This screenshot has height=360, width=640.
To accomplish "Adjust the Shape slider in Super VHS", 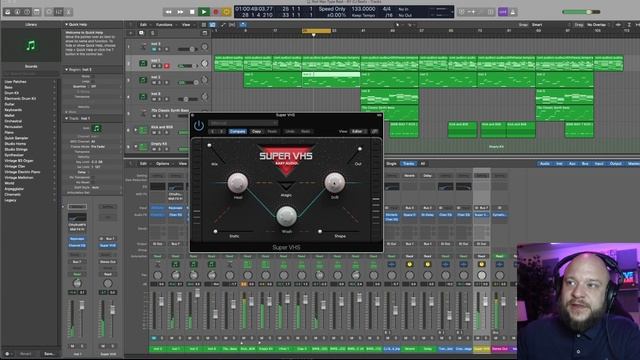I will click(x=340, y=231).
